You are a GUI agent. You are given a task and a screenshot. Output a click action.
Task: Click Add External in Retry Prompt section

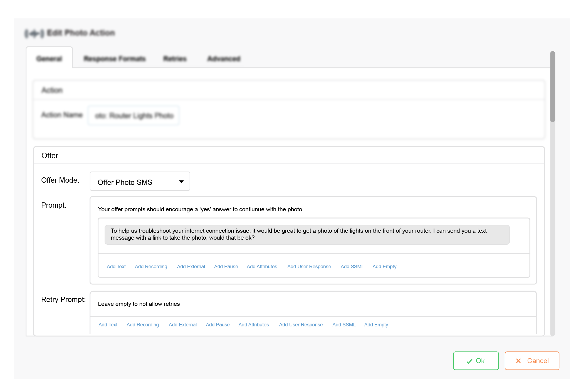click(182, 324)
